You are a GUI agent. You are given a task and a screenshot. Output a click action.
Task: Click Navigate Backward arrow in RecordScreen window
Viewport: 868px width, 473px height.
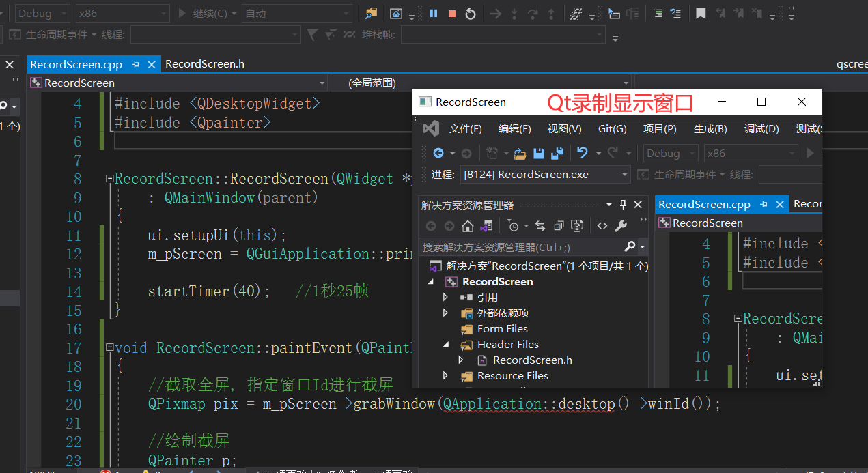coord(438,153)
